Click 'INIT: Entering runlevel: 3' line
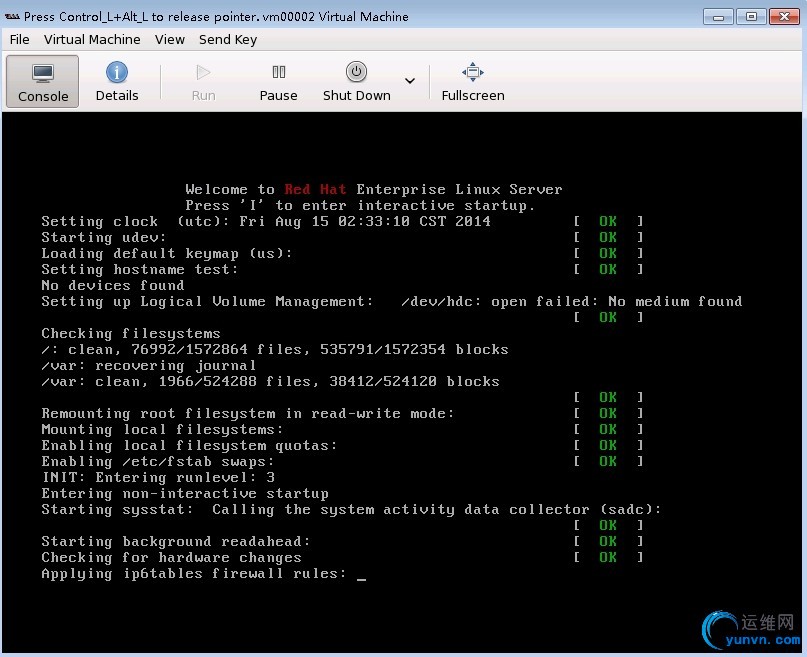The height and width of the screenshot is (657, 807). [x=158, y=477]
